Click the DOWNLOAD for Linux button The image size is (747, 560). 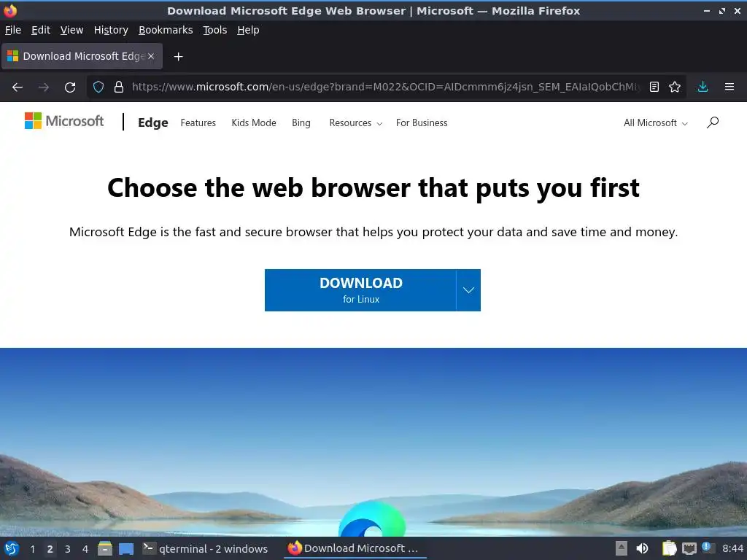(x=360, y=290)
